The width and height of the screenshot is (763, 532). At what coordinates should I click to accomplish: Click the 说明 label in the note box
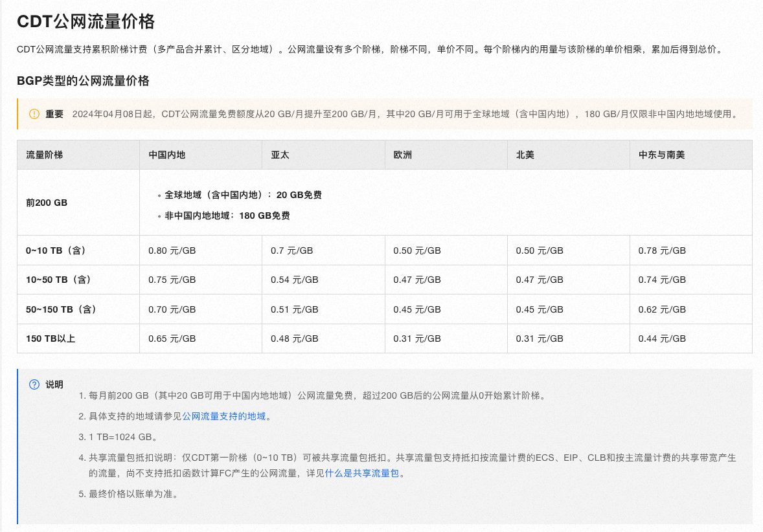tap(54, 384)
